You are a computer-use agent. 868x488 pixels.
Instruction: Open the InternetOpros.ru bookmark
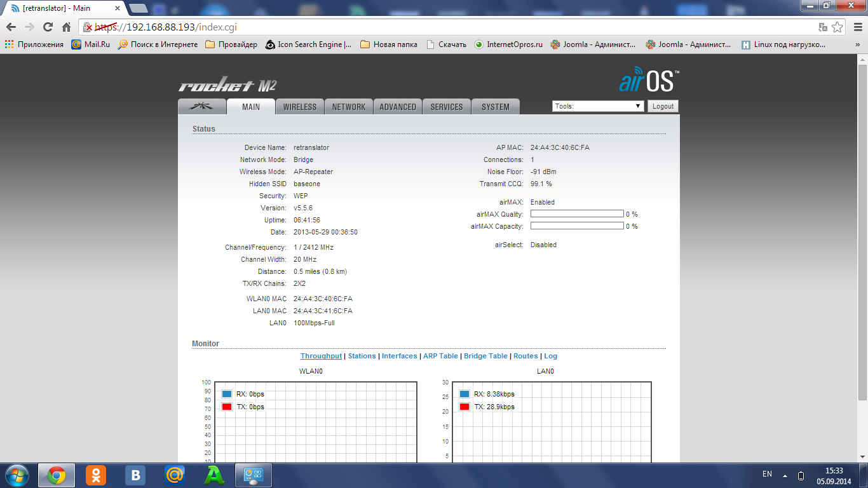point(508,44)
